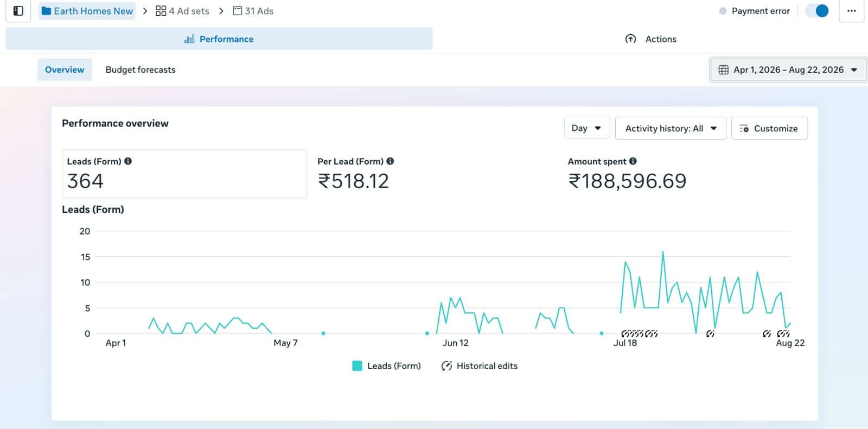Click the historical edit marker near Jul 18
868x429 pixels.
click(626, 333)
